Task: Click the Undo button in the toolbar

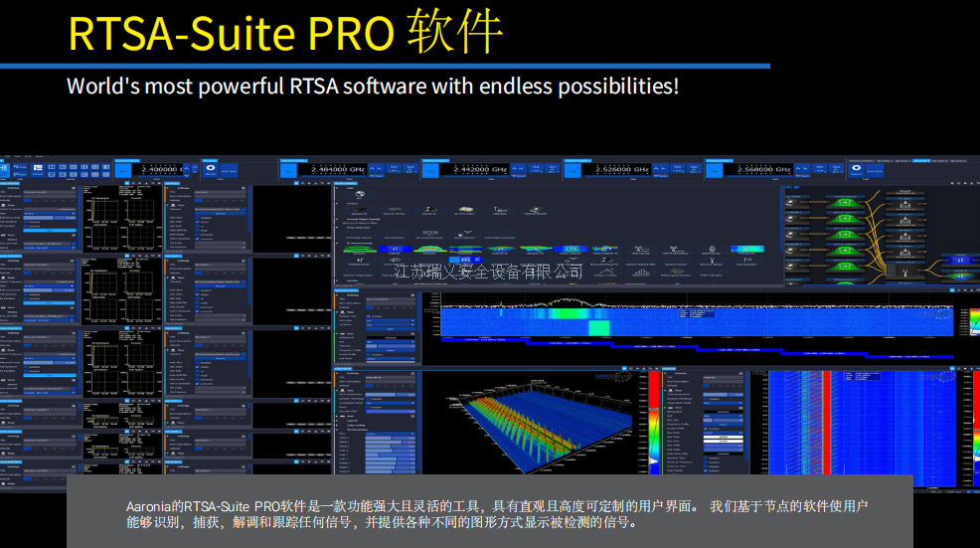Action: tap(20, 166)
